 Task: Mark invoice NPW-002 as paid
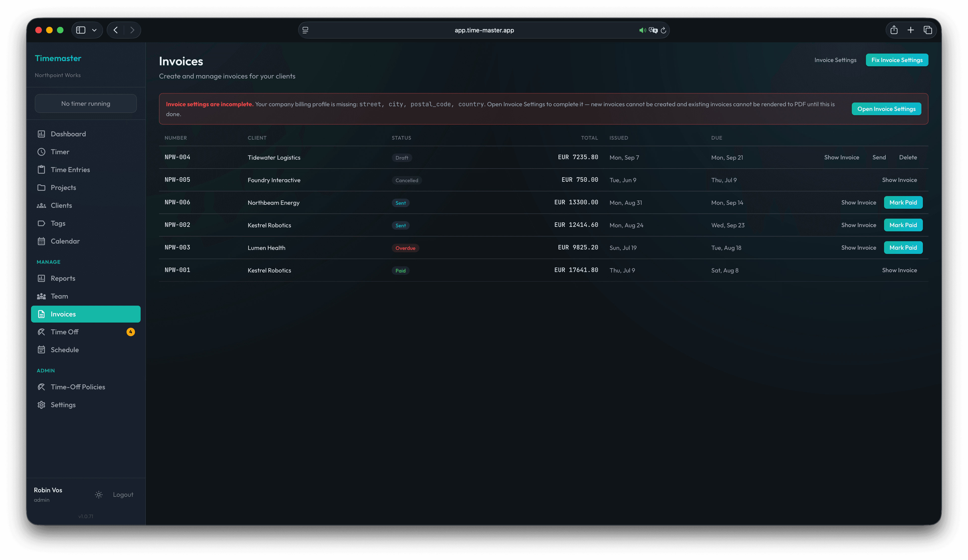pyautogui.click(x=903, y=225)
